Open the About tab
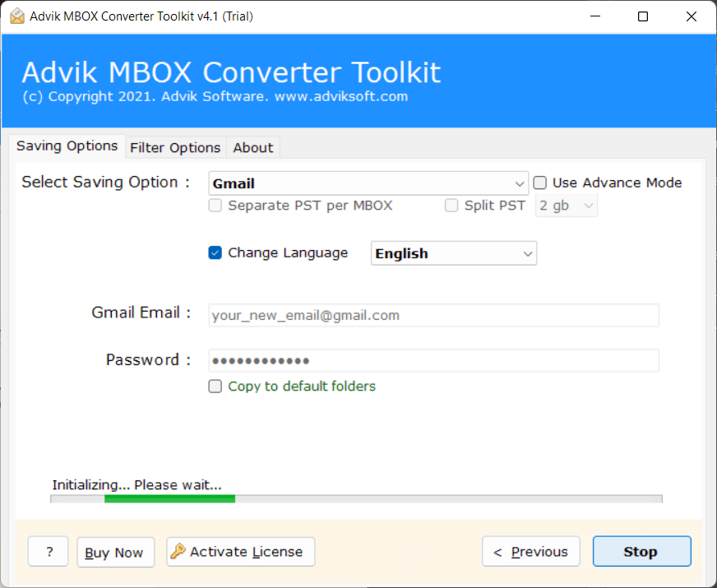 (253, 148)
